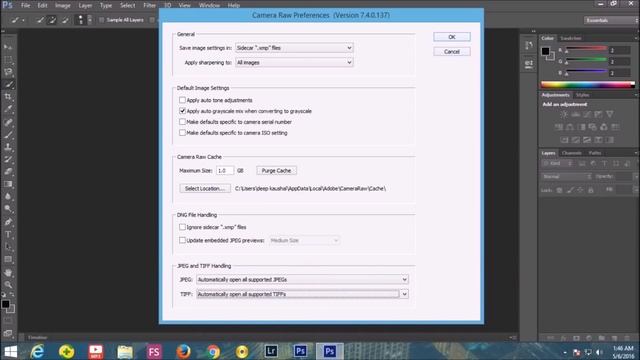Open Apply sharpening to dropdown

tap(294, 62)
